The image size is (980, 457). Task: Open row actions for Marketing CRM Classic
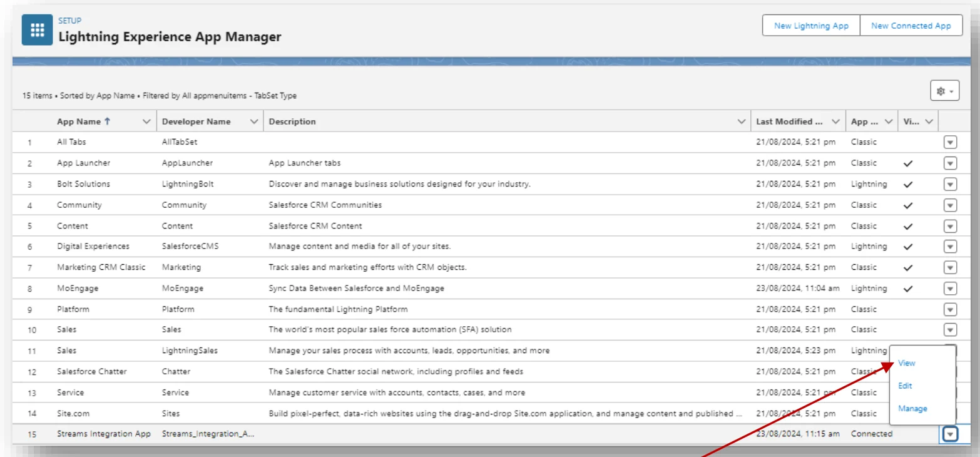pyautogui.click(x=950, y=267)
